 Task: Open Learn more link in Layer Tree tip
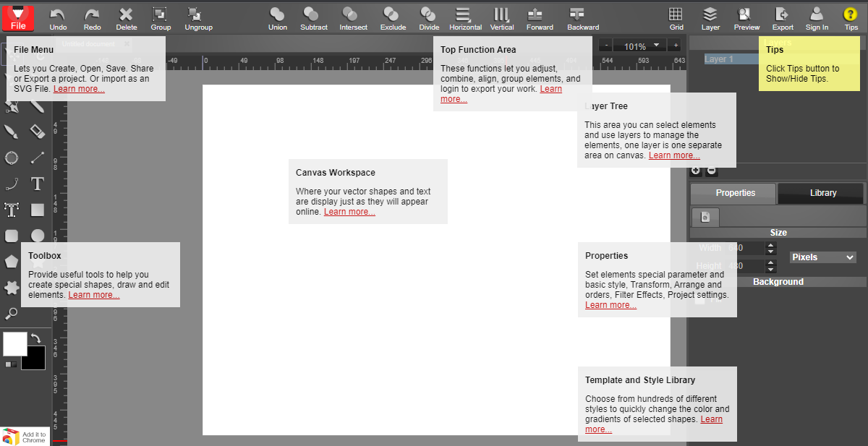click(674, 155)
